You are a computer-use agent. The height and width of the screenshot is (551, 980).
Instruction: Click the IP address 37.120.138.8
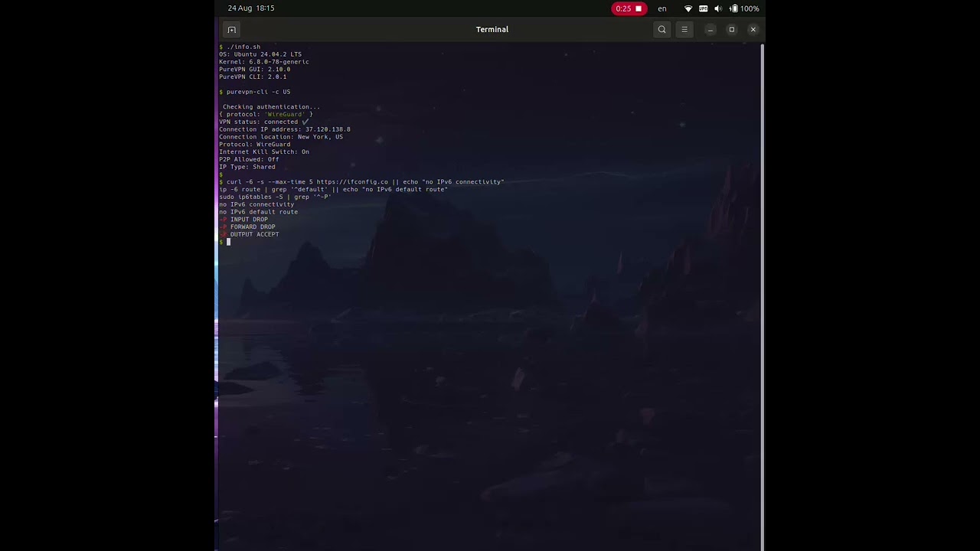328,129
